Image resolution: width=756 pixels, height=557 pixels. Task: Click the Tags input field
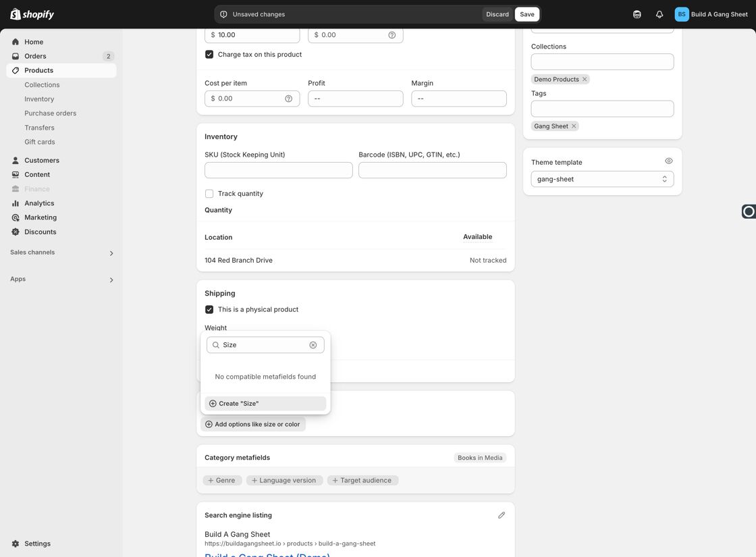602,109
